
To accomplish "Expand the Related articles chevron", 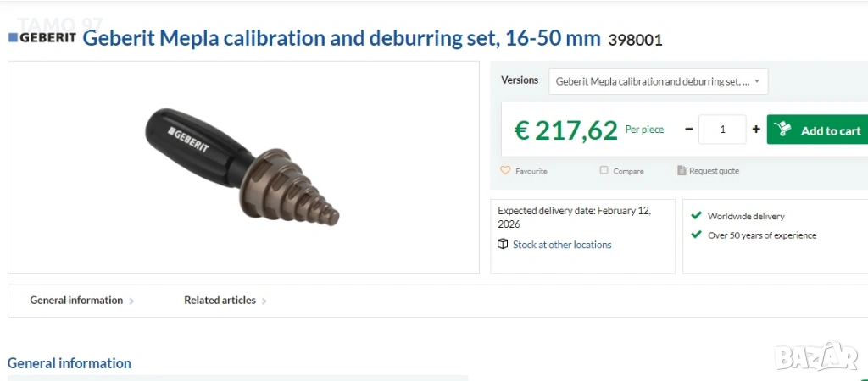I will pyautogui.click(x=264, y=301).
